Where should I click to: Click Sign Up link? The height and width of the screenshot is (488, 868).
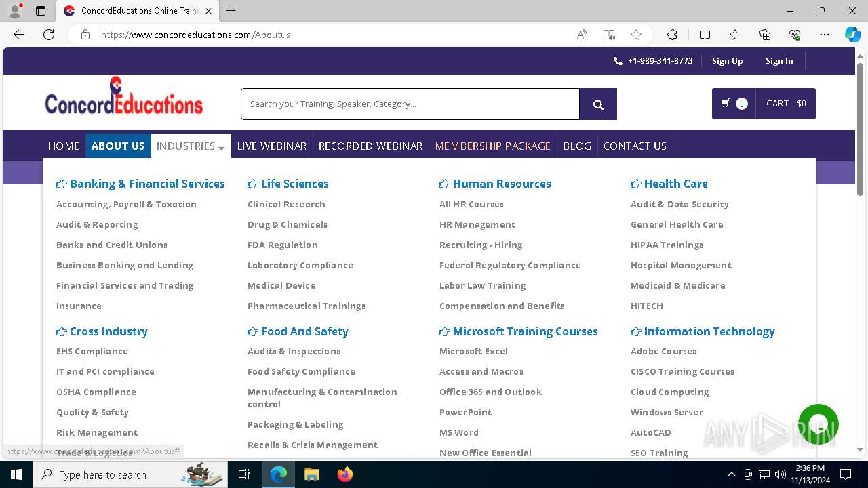pos(728,61)
